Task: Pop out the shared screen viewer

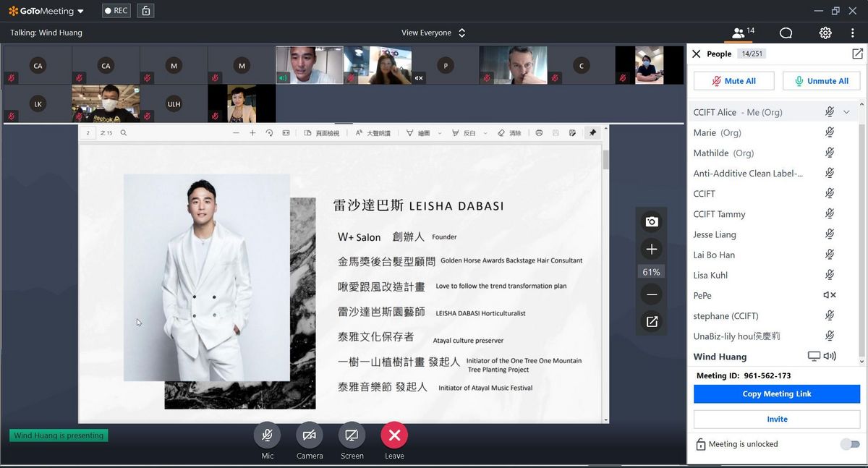Action: (x=651, y=322)
